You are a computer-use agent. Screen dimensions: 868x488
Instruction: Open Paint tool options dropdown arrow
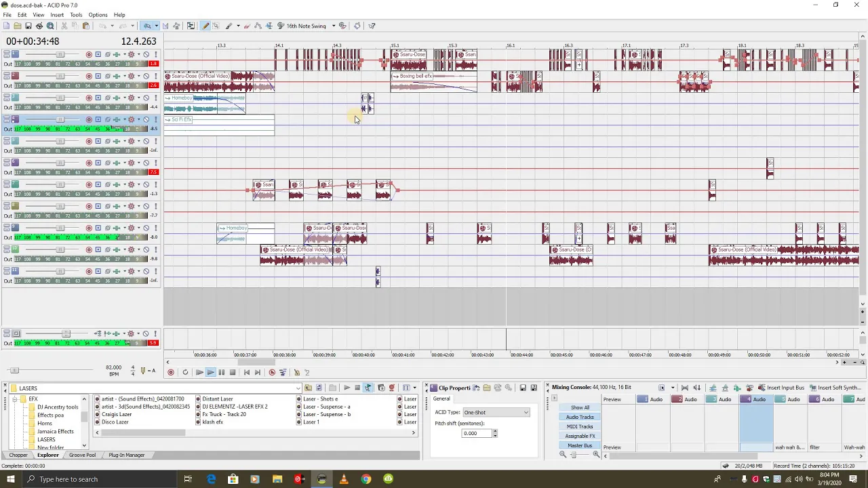click(x=238, y=26)
